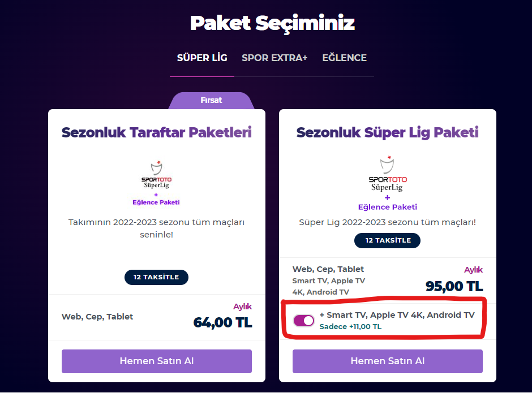
Task: Click the 12 TAKSİTLE badge in Taraftar card
Action: (x=156, y=277)
